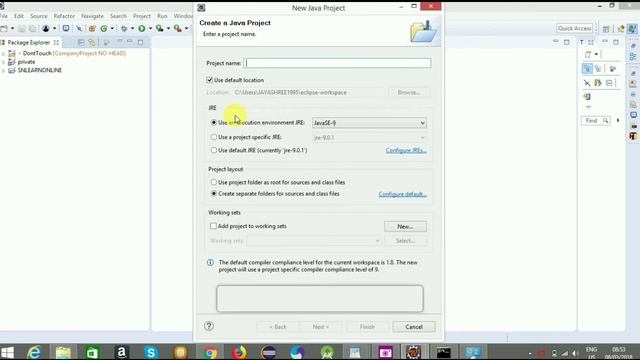The image size is (640, 360).
Task: Click the Coverage run icon in toolbar
Action: tap(160, 29)
